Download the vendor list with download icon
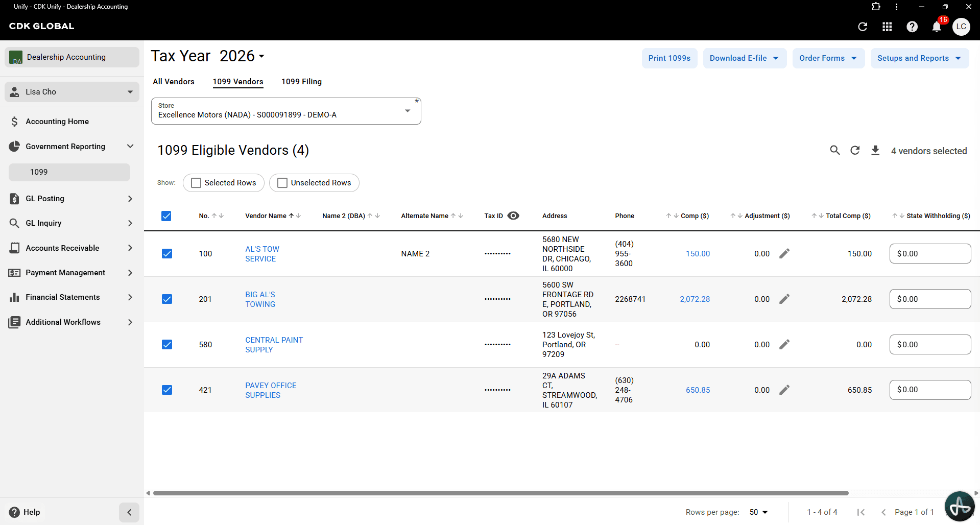 click(875, 150)
